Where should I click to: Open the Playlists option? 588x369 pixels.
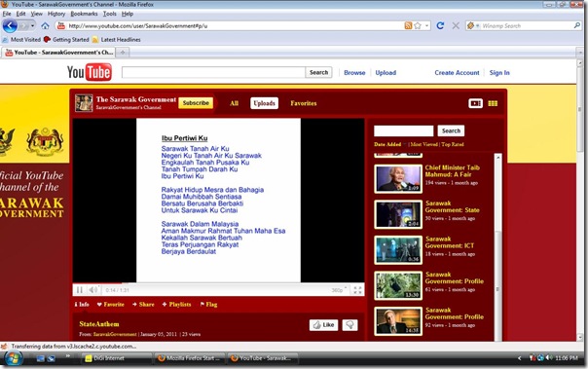tap(176, 305)
